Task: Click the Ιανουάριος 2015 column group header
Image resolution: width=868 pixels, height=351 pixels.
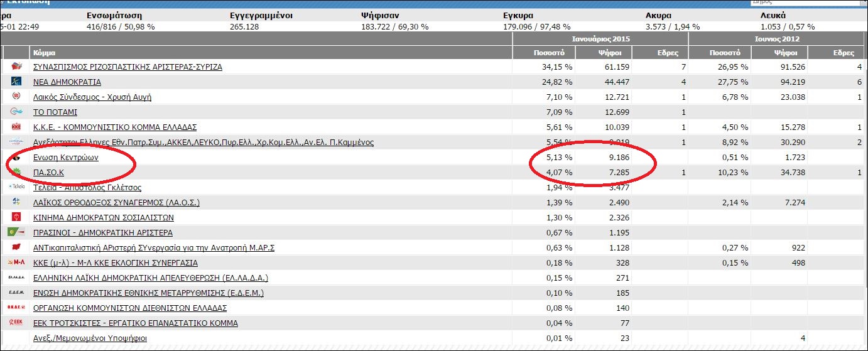Action: pyautogui.click(x=600, y=39)
